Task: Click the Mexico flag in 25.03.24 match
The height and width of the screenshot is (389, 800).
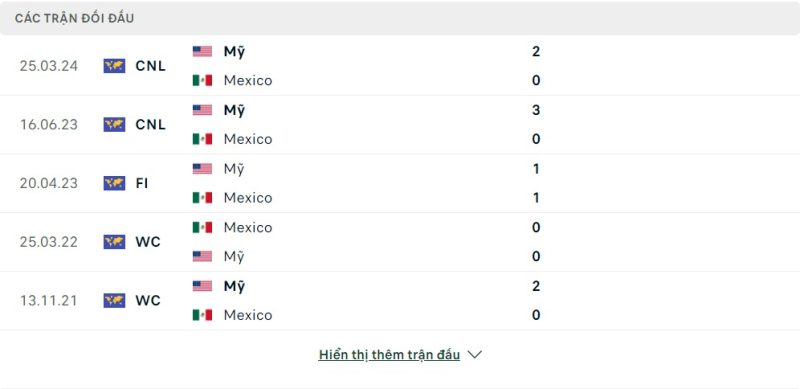Action: click(x=202, y=81)
